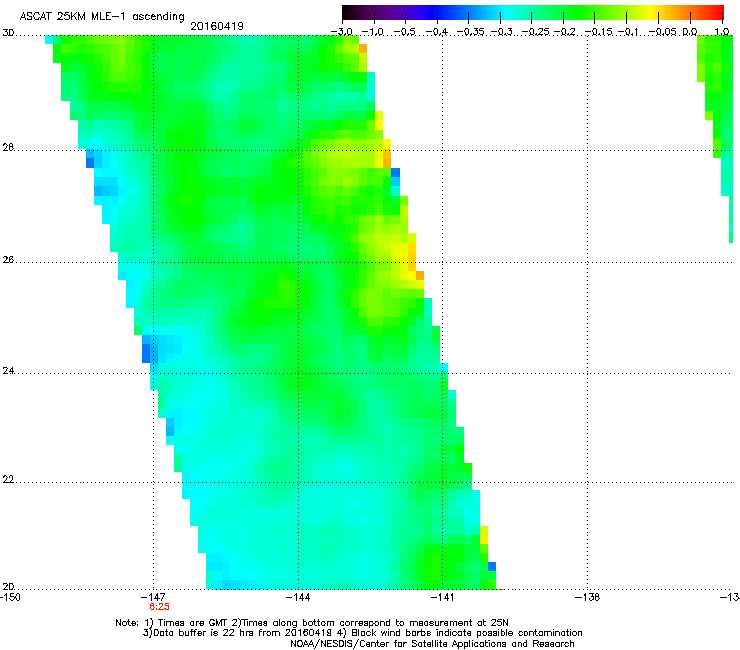Click the longitude label -150
This screenshot has width=740, height=650.
click(x=10, y=597)
